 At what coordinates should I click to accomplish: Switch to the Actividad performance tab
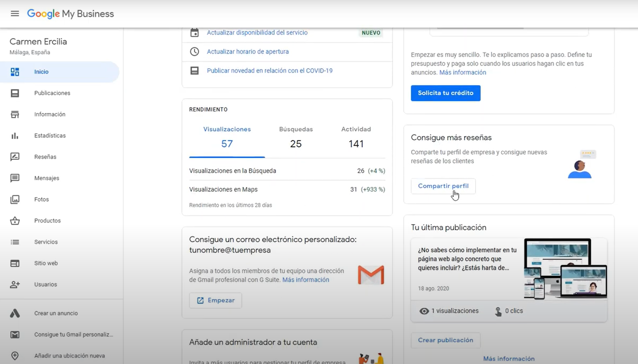(356, 137)
